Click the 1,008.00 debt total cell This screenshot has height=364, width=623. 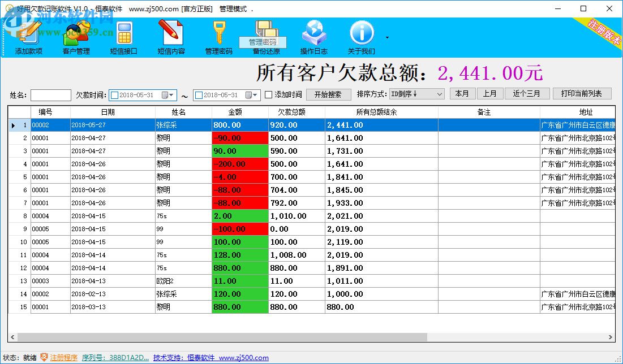[297, 255]
